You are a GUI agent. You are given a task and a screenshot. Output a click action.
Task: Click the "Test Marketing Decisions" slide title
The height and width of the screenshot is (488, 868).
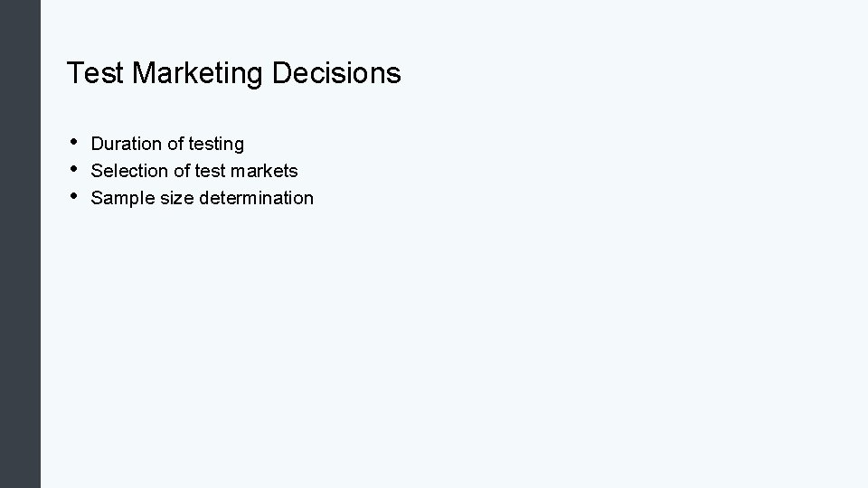(233, 73)
